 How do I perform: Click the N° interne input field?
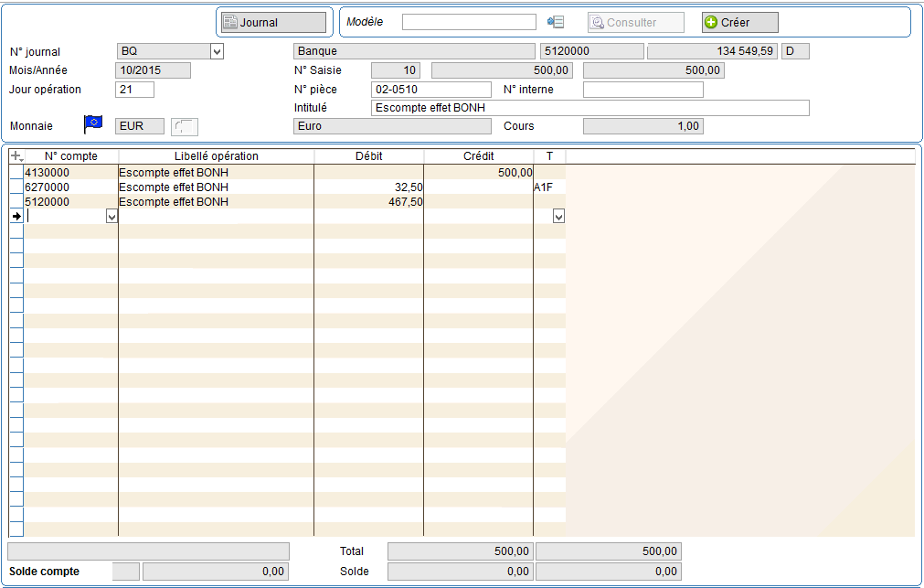point(643,90)
